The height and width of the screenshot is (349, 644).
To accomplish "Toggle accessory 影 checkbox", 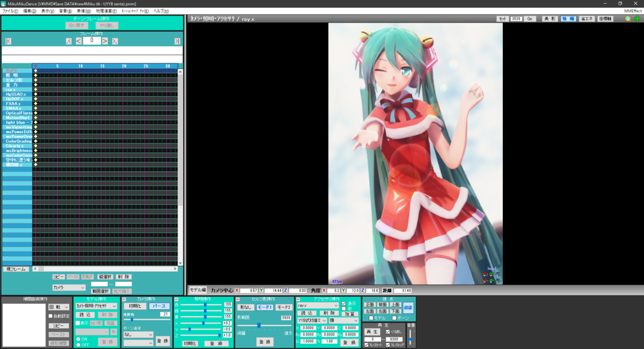I will pyautogui.click(x=343, y=309).
